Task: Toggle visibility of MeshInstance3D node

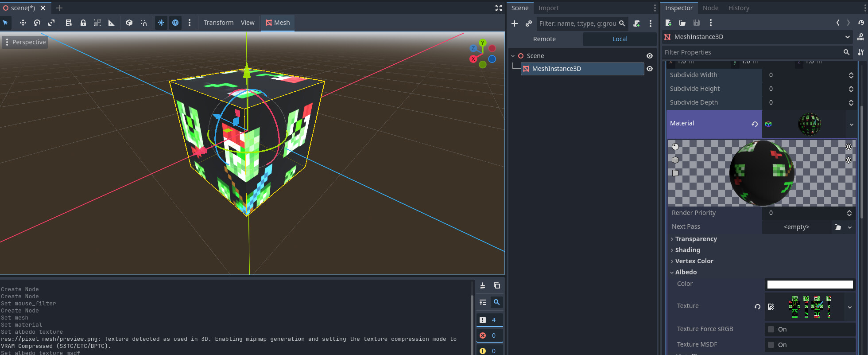Action: 650,69
